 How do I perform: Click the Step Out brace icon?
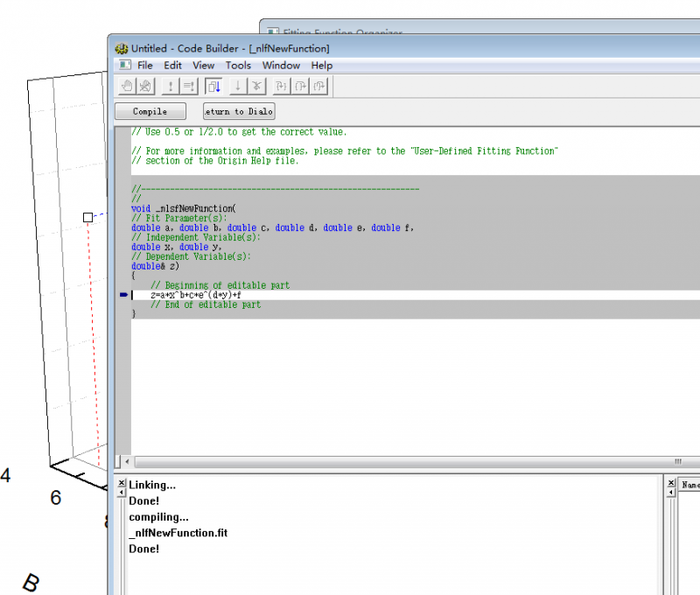[x=319, y=86]
